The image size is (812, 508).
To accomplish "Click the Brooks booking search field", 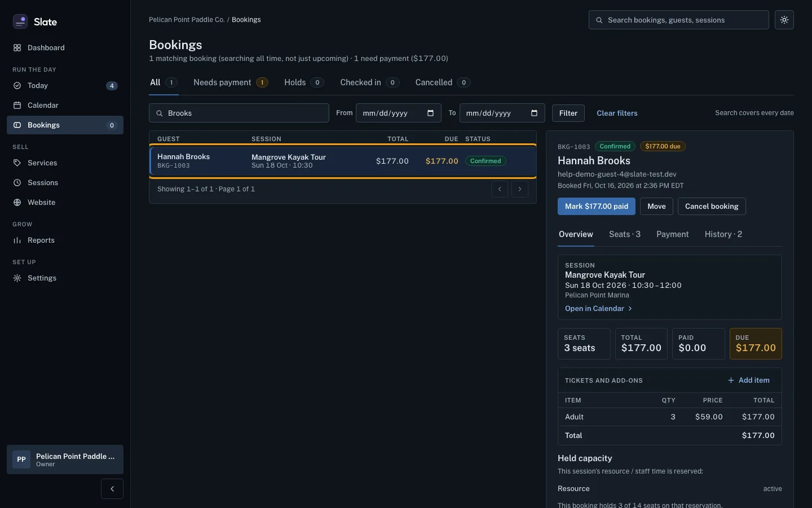I will point(239,113).
